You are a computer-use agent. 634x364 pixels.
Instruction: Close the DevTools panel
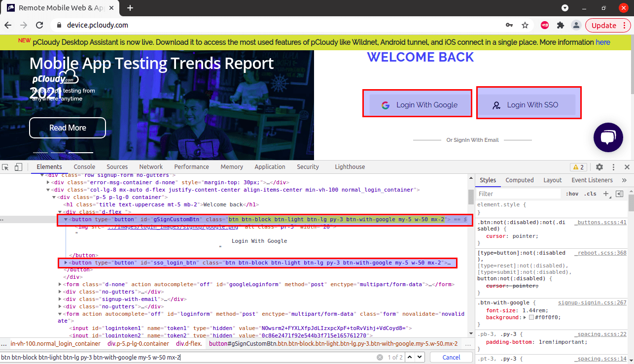pyautogui.click(x=627, y=167)
